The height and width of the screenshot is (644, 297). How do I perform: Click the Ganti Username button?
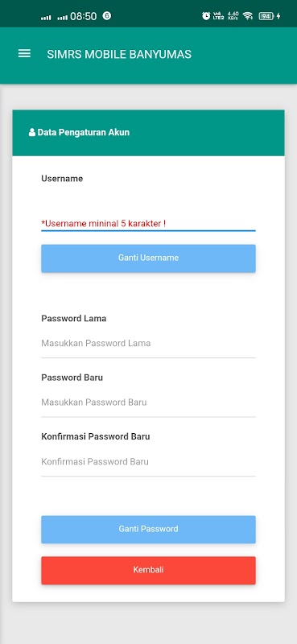148,258
